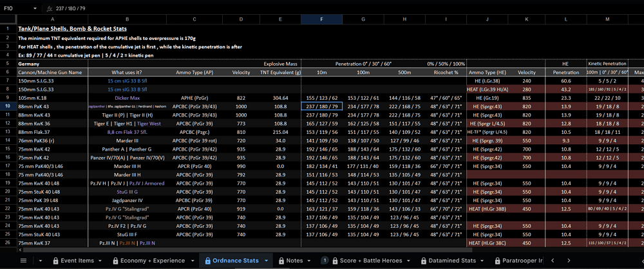
Task: Click the select-all corner box
Action: point(8,19)
